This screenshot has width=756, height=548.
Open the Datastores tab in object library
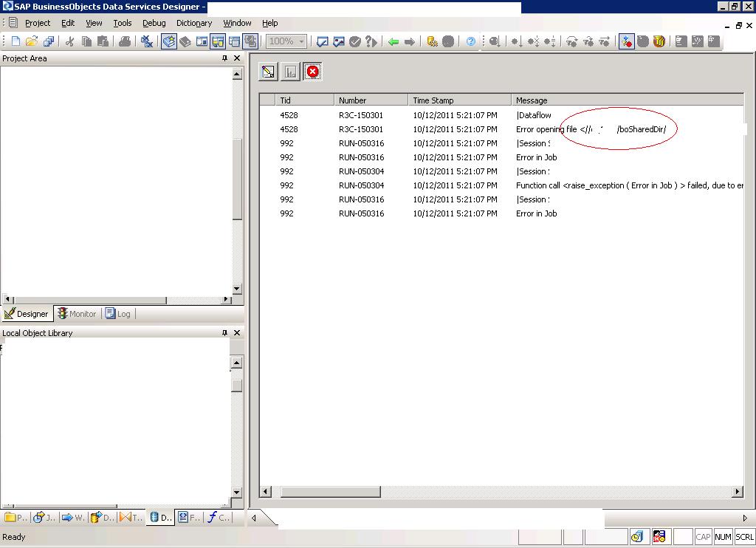click(x=160, y=517)
